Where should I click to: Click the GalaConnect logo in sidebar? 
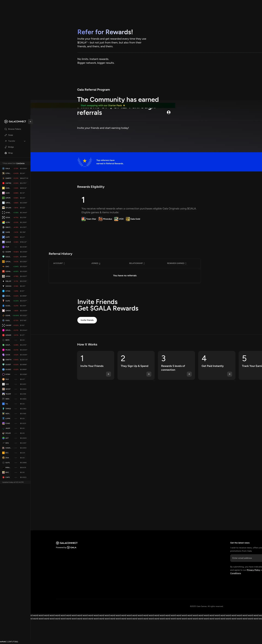pos(15,121)
